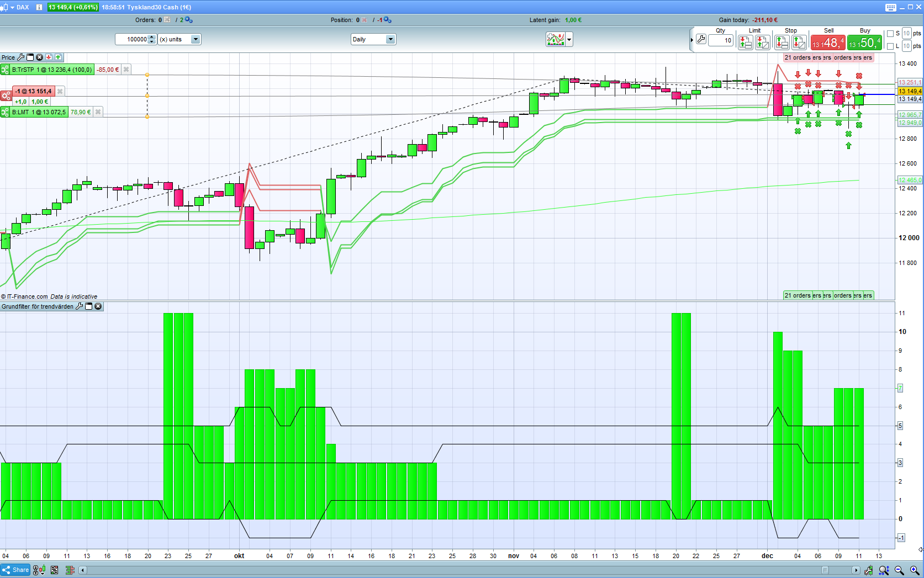Viewport: 924px width, 578px height.
Task: Click the Qty input field
Action: [x=721, y=40]
